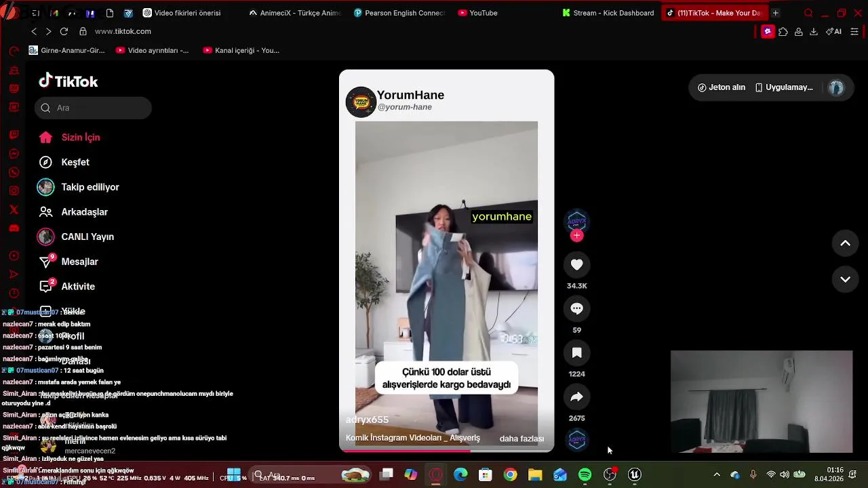
Task: Open the purple extension icon in the toolbar
Action: tap(768, 31)
